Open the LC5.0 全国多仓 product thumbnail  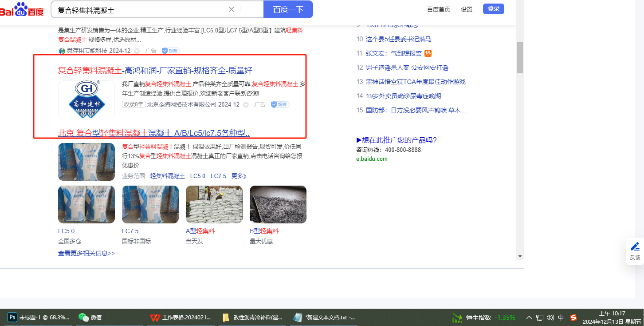(86, 204)
